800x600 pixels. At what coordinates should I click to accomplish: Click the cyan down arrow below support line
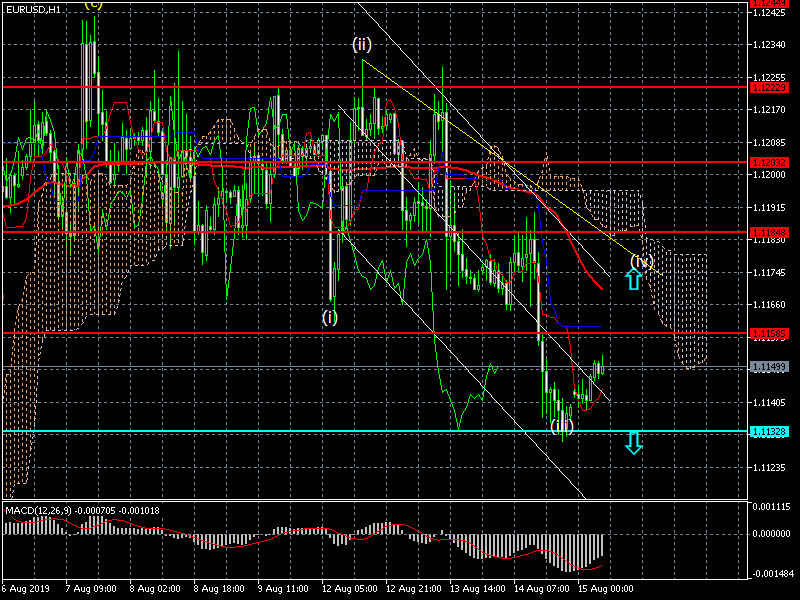(x=633, y=443)
